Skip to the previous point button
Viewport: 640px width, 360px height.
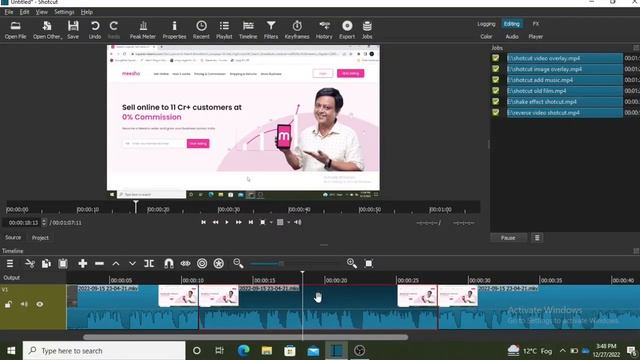[x=203, y=222]
